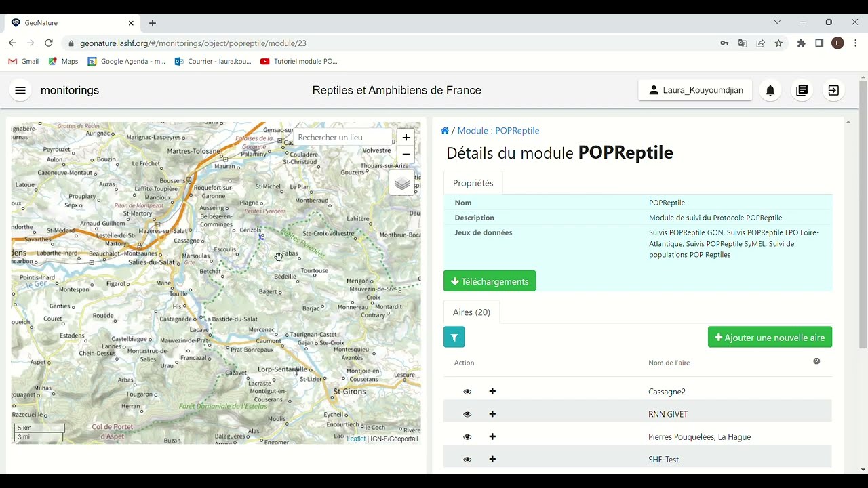Open Leaflet attribution link
The height and width of the screenshot is (488, 868).
(x=356, y=439)
